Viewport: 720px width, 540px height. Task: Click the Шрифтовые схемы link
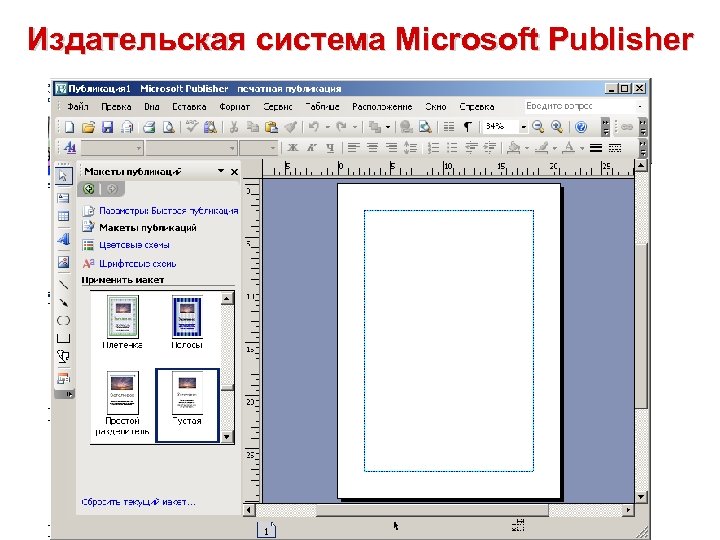pyautogui.click(x=138, y=264)
